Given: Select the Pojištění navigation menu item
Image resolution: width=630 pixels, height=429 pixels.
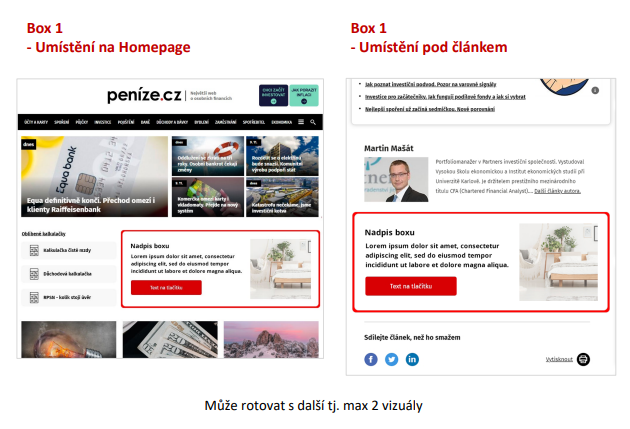Looking at the screenshot, I should [126, 122].
